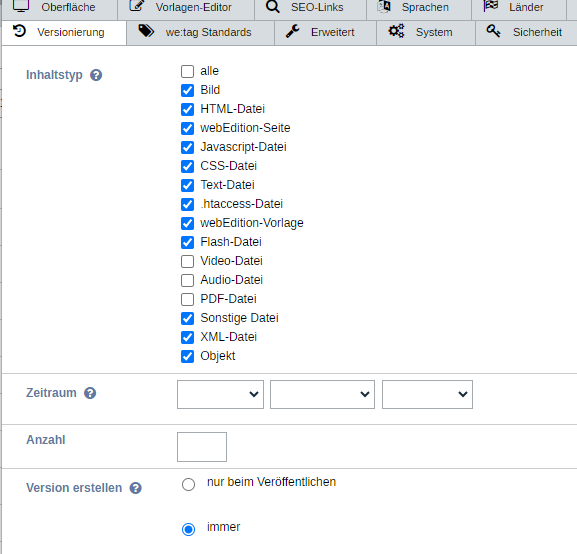Image resolution: width=577 pixels, height=554 pixels.
Task: Focus the Anzahl input field
Action: click(202, 447)
